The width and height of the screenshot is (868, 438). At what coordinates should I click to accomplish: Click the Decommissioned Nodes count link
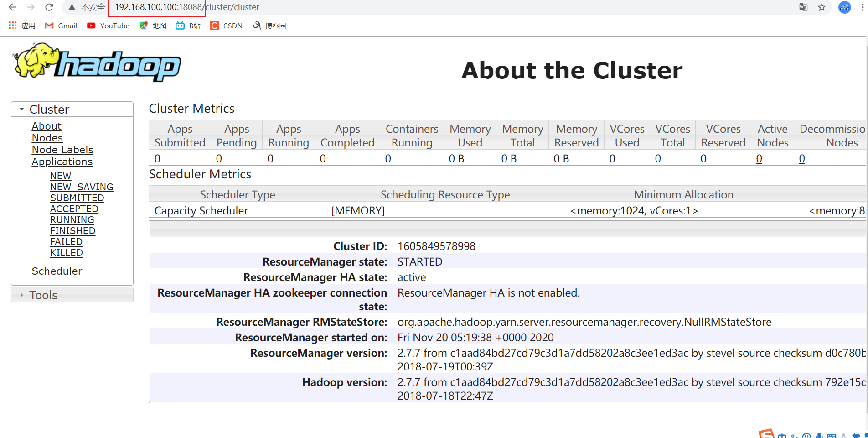pyautogui.click(x=802, y=159)
